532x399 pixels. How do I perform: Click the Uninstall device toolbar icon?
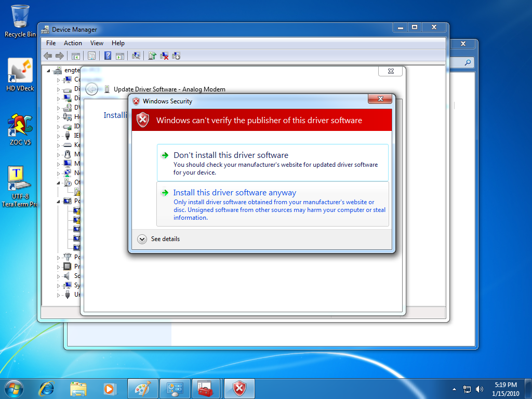[164, 56]
